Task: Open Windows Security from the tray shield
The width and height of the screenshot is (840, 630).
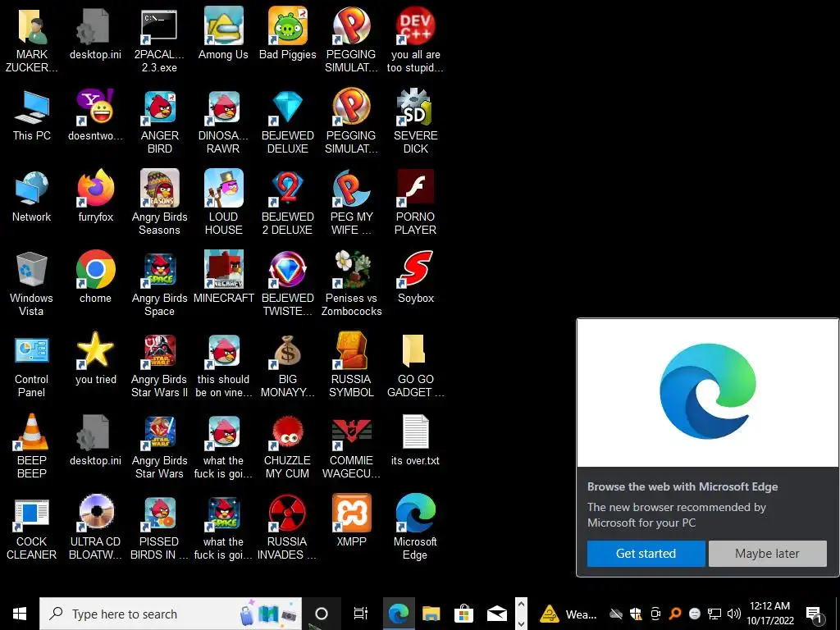Action: click(636, 614)
